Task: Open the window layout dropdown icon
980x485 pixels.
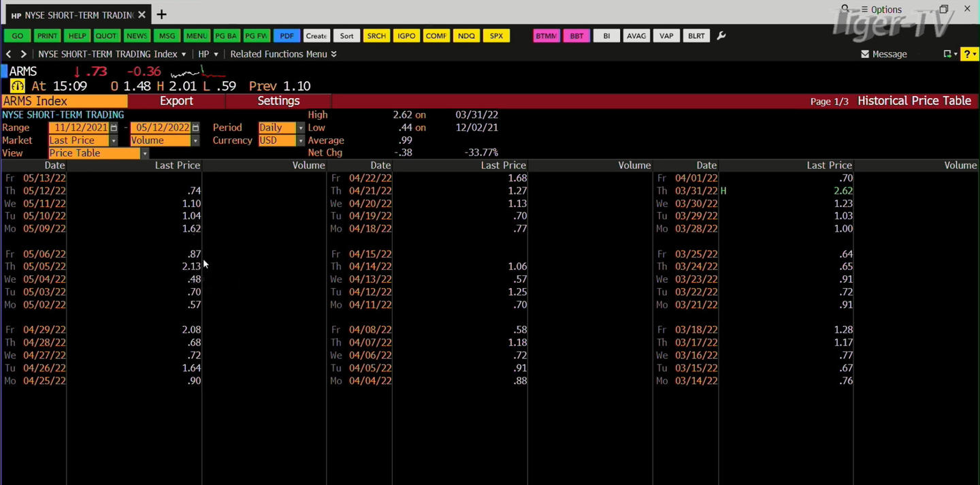Action: 950,54
